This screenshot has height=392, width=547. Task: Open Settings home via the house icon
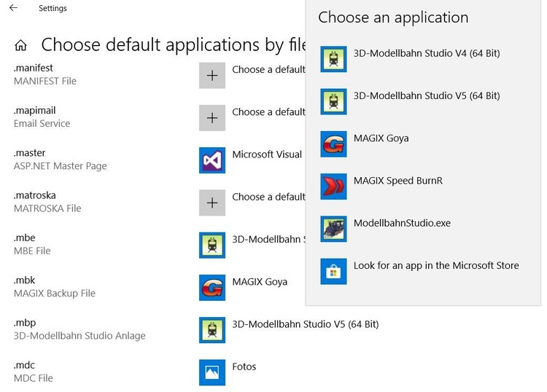pos(20,45)
